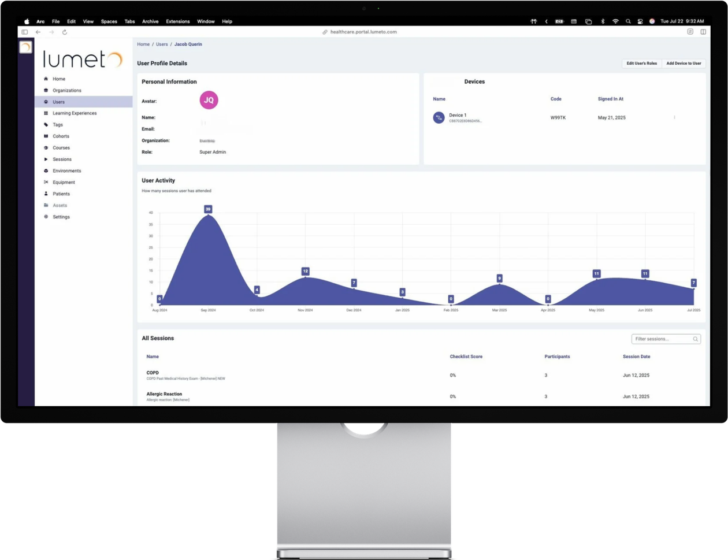Click the Courses graduation cap icon
The height and width of the screenshot is (560, 728).
coord(46,148)
